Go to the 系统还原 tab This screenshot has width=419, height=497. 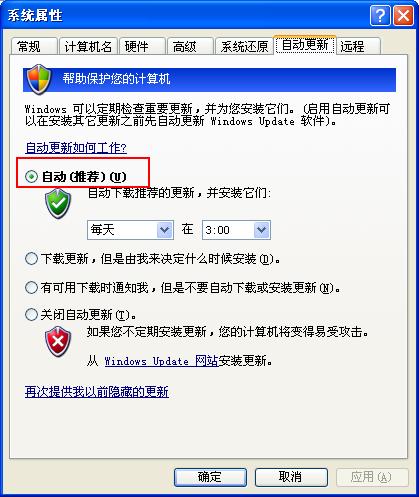[x=244, y=46]
